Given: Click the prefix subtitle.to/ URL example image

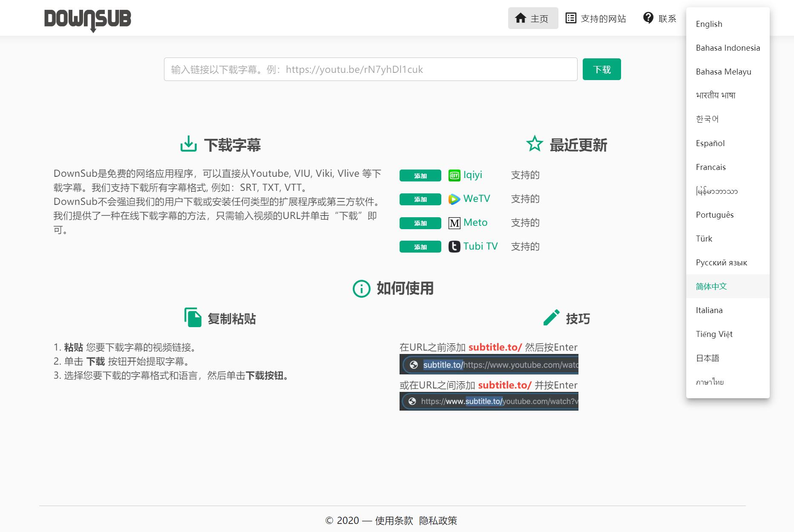Looking at the screenshot, I should pos(489,365).
